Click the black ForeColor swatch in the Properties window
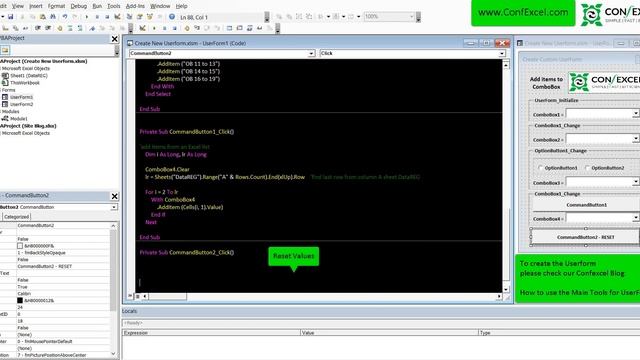Image resolution: width=640 pixels, height=360 pixels. [x=20, y=300]
